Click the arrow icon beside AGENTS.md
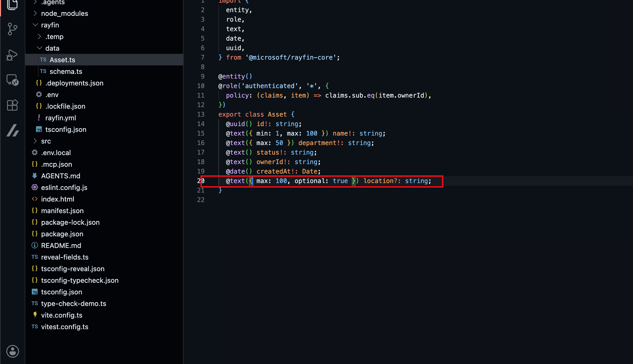This screenshot has height=364, width=633. coord(35,176)
